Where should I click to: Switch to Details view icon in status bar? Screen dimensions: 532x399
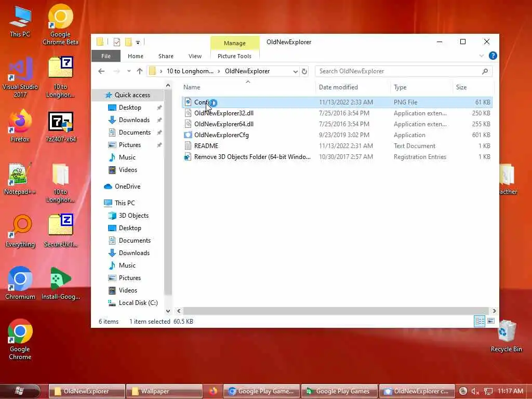coord(480,321)
